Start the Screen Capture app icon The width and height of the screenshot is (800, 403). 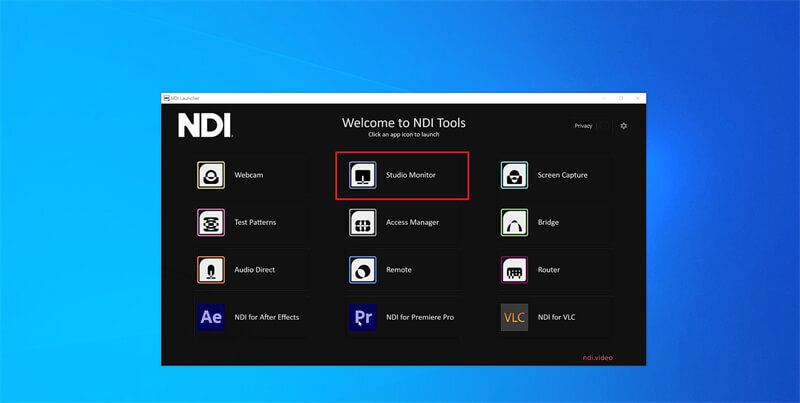[x=514, y=175]
